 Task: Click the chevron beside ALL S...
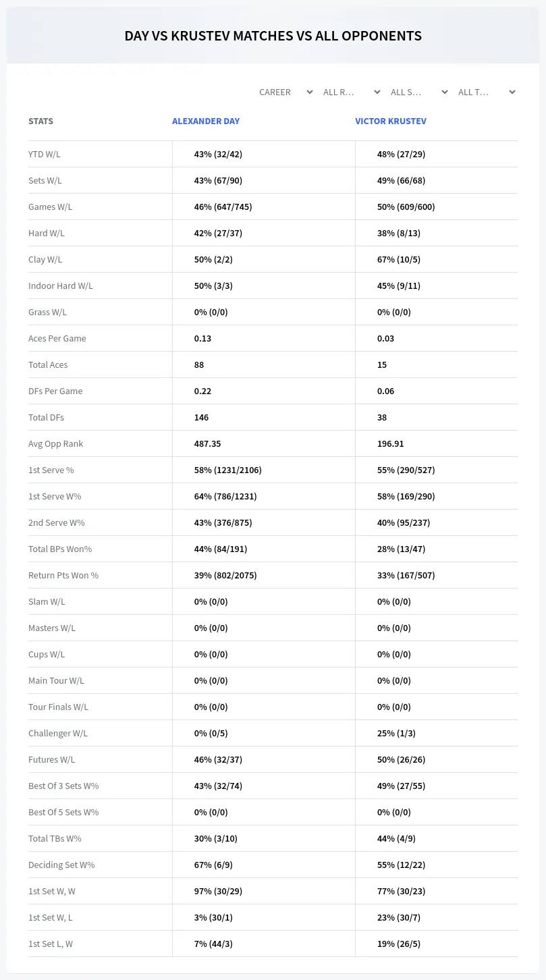tap(445, 92)
